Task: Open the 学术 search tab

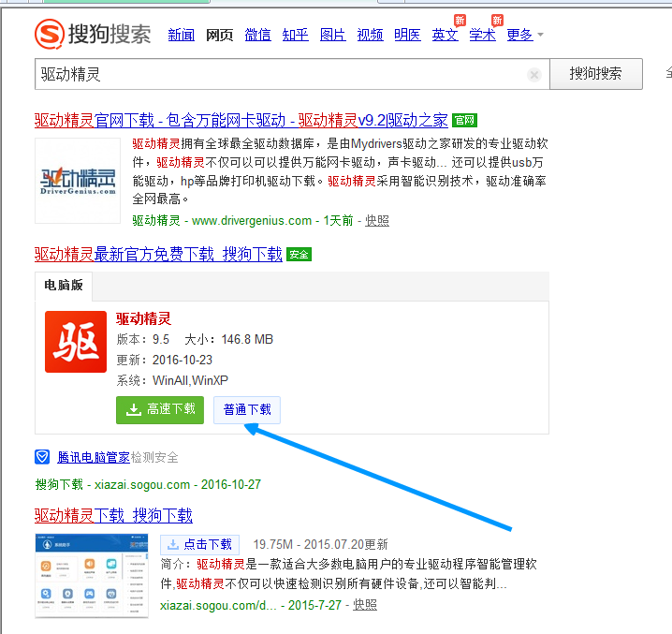Action: click(482, 35)
